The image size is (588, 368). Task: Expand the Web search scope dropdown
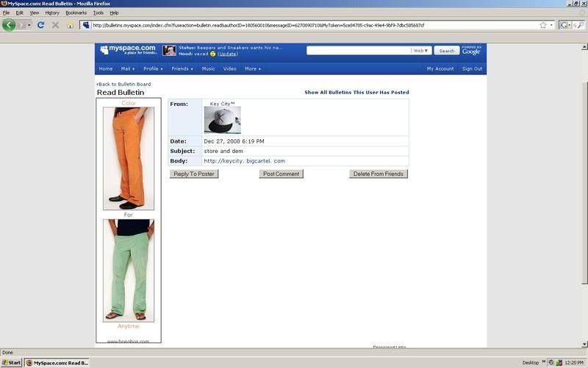pos(421,51)
